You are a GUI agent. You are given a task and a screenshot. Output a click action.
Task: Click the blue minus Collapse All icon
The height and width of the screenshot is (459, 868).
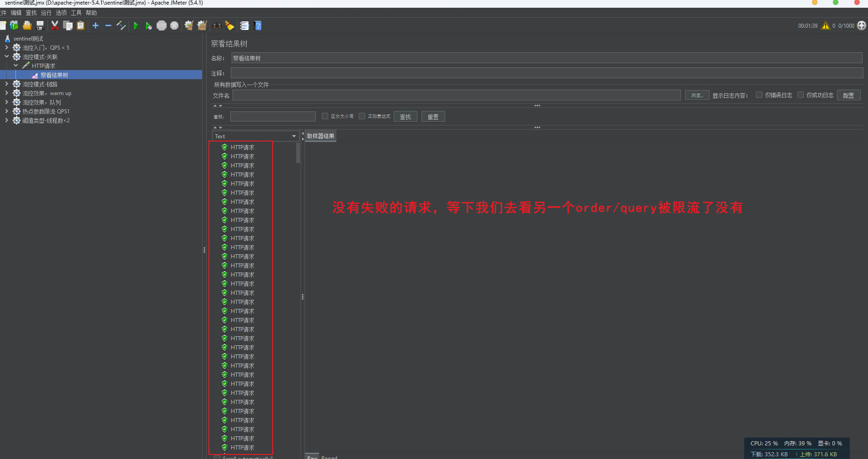coord(108,25)
